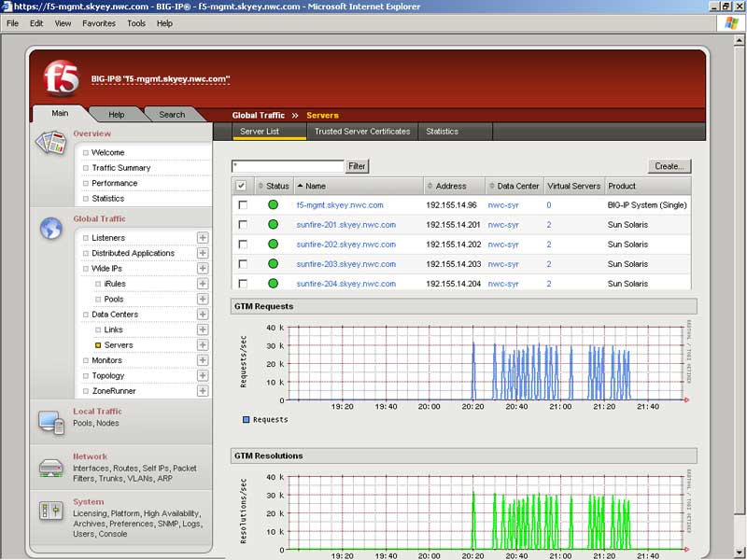Click green status icon for sunfire-202 server
747x560 pixels.
pos(274,245)
